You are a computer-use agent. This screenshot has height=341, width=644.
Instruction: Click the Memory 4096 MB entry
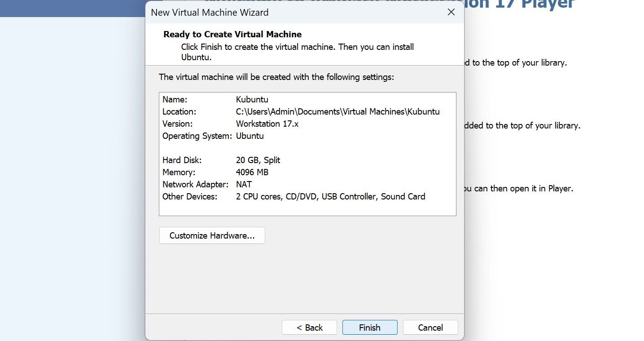pos(252,172)
